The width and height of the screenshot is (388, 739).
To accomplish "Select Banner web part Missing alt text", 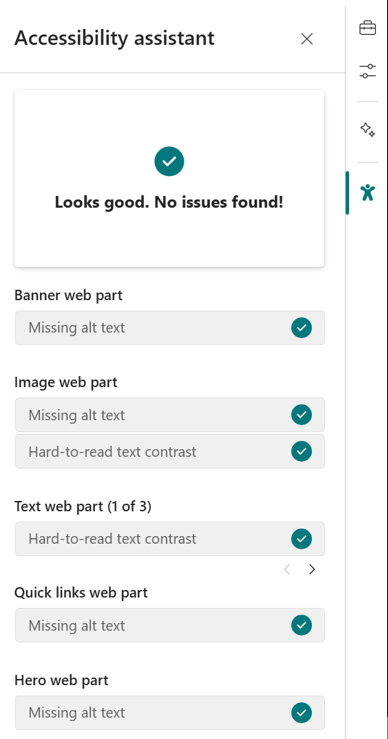I will [x=170, y=328].
